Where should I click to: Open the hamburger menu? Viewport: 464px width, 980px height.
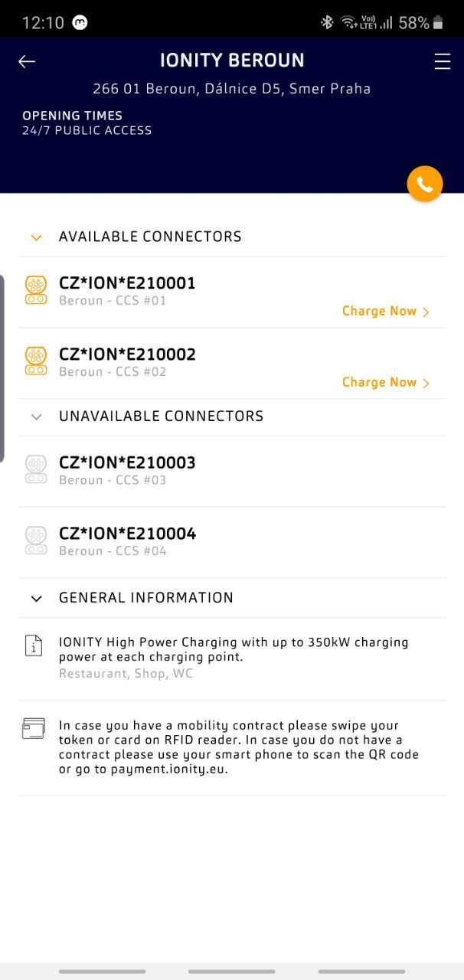click(443, 61)
